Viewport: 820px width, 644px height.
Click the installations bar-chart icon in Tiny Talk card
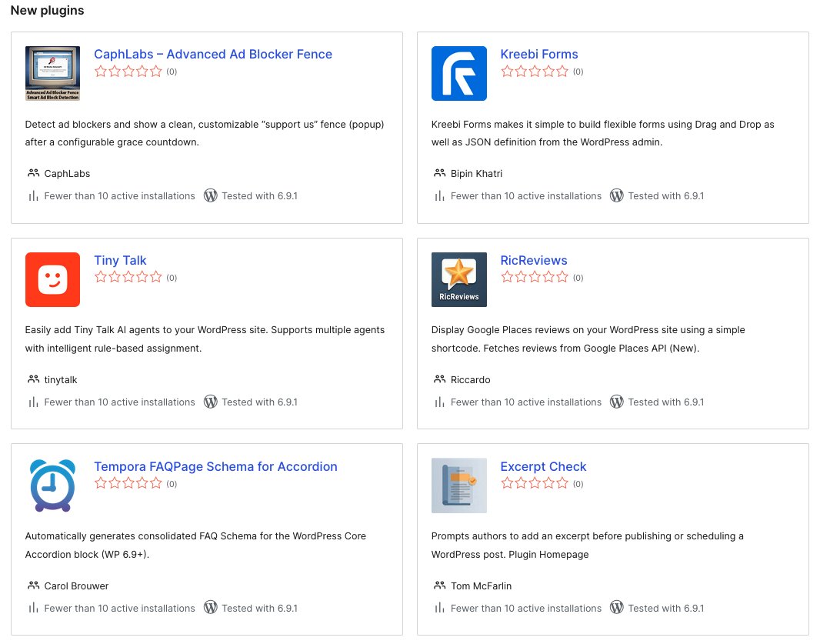[34, 402]
